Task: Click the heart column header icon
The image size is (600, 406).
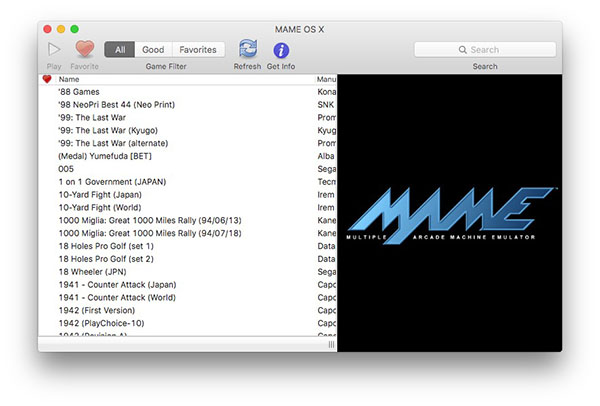Action: point(47,79)
